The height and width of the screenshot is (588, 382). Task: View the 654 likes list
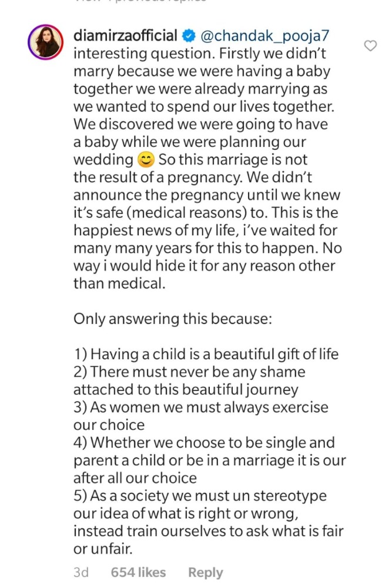[138, 572]
